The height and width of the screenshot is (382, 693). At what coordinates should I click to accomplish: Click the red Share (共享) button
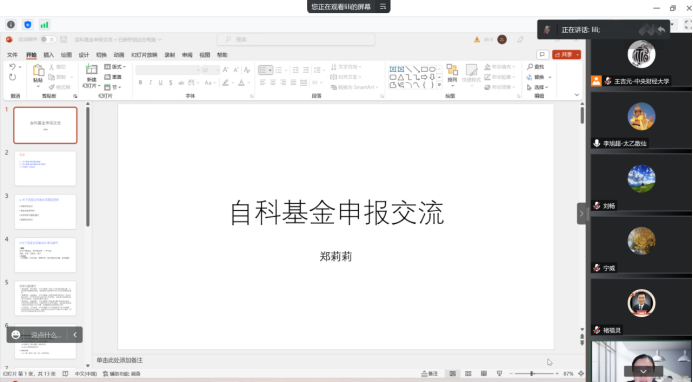pyautogui.click(x=564, y=54)
